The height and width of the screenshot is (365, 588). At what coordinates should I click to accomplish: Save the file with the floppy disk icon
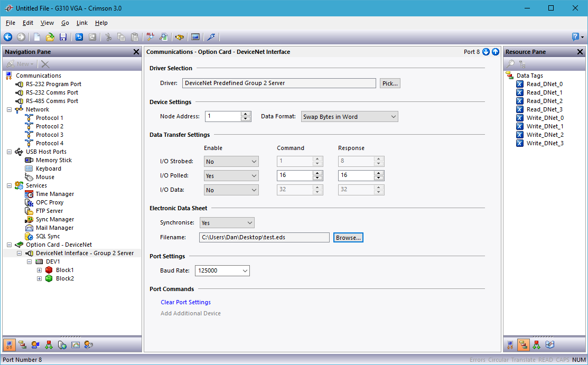[x=63, y=37]
